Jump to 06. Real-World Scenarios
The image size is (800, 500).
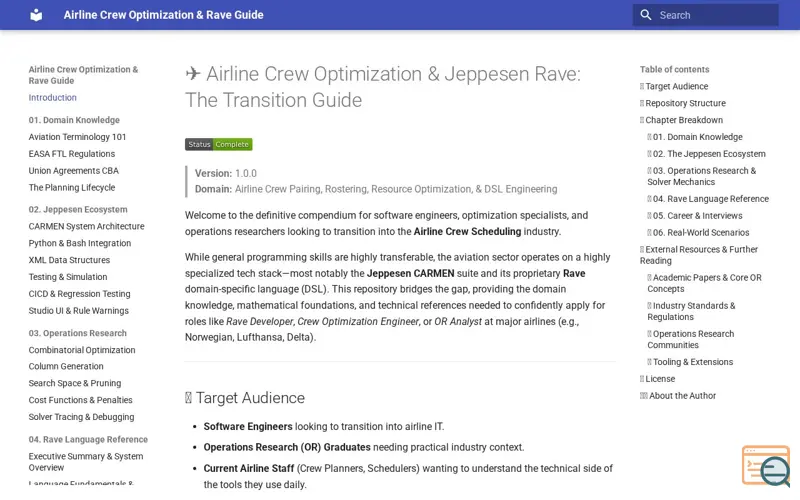click(x=698, y=232)
